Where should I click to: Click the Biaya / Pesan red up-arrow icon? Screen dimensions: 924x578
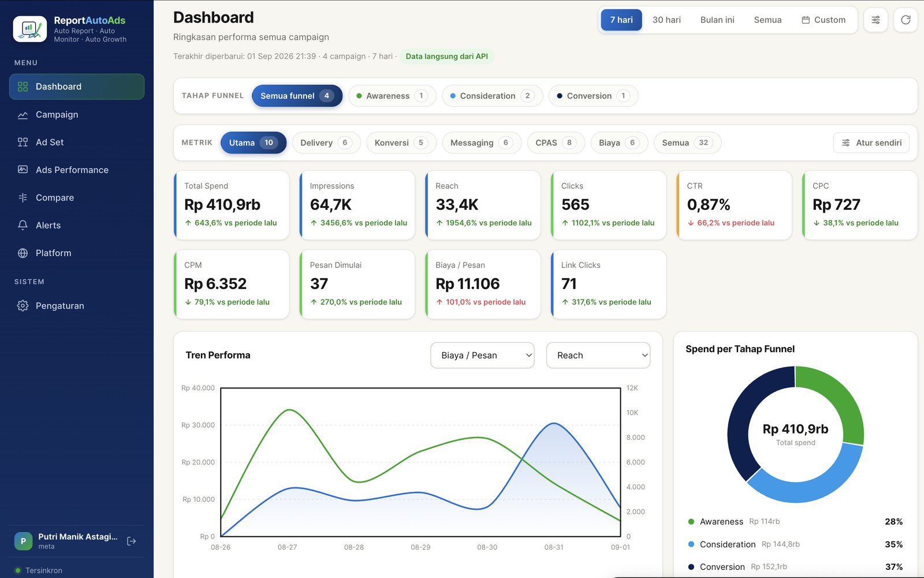[x=439, y=302]
